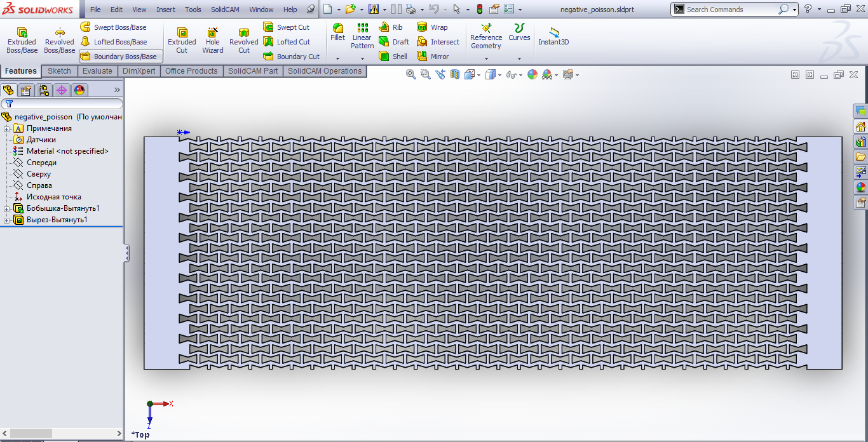
Task: Choose the Swept Cut tool
Action: click(287, 27)
